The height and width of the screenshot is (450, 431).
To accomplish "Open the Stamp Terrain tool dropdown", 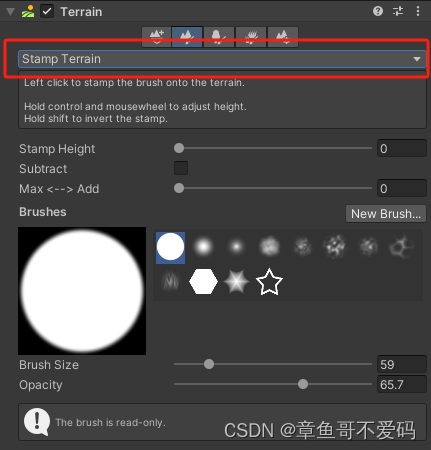I will (222, 59).
